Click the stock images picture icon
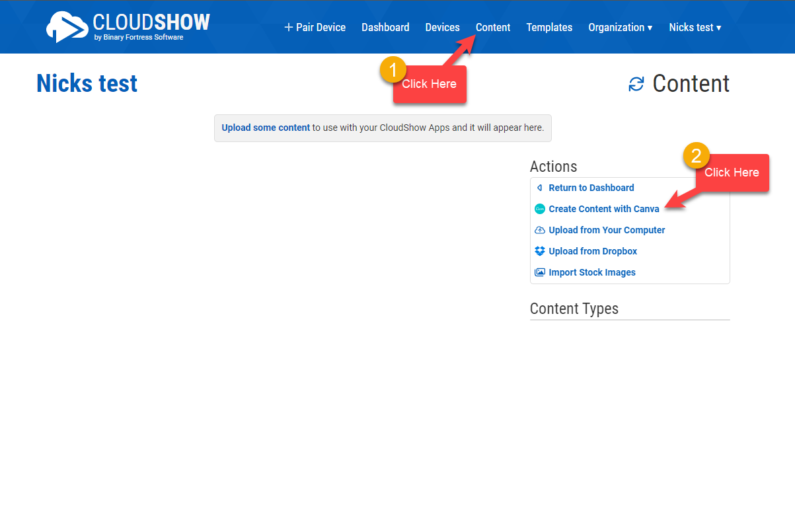 pyautogui.click(x=540, y=272)
